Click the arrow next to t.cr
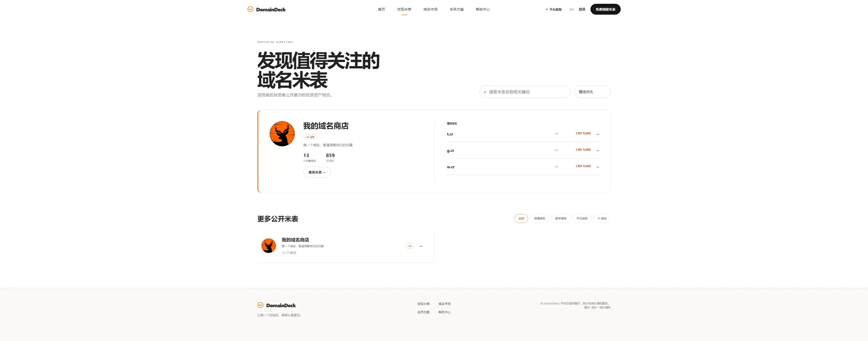868x341 pixels. (598, 134)
